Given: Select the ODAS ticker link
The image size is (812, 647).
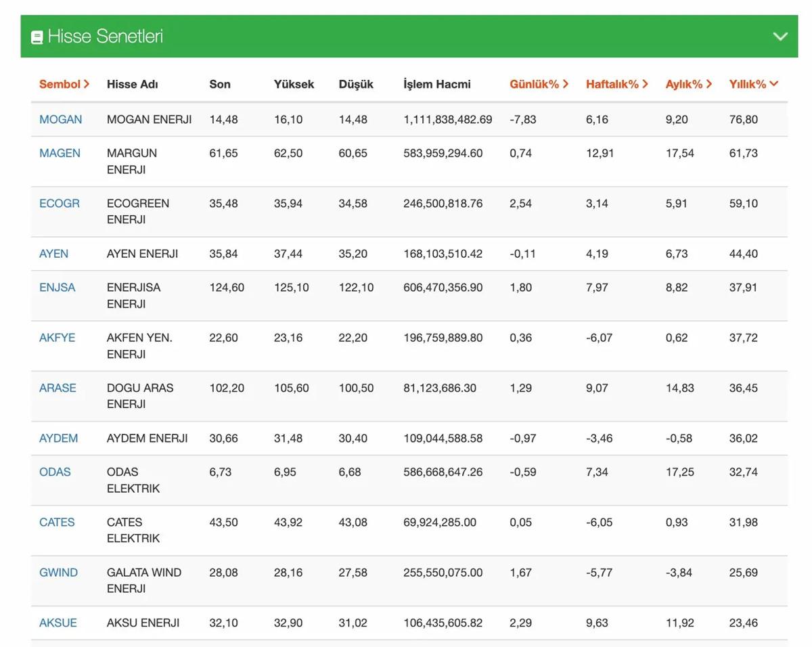Looking at the screenshot, I should pyautogui.click(x=55, y=472).
